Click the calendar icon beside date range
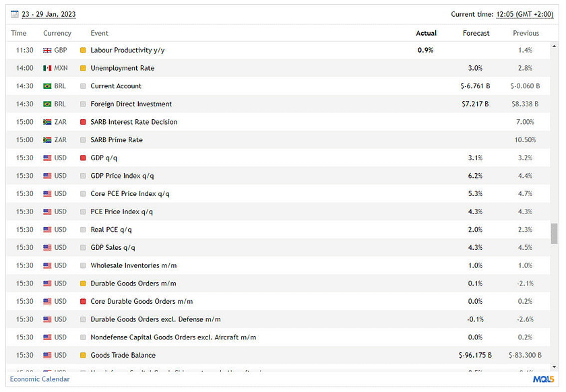 (15, 13)
